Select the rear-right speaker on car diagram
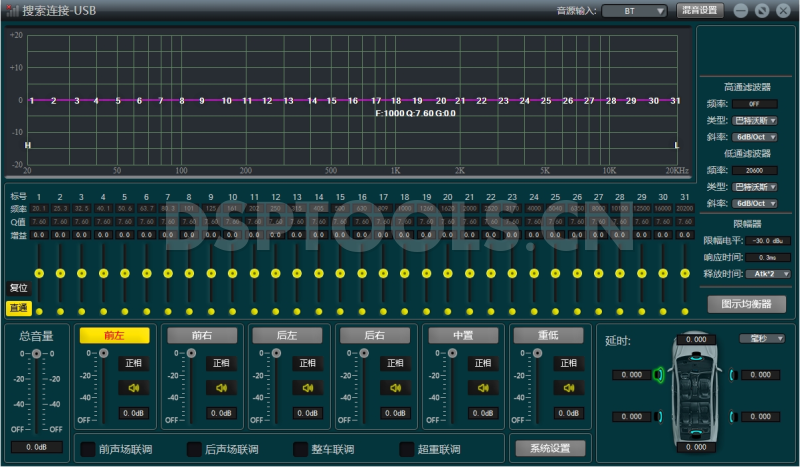Viewport: 800px width, 467px height. point(733,417)
